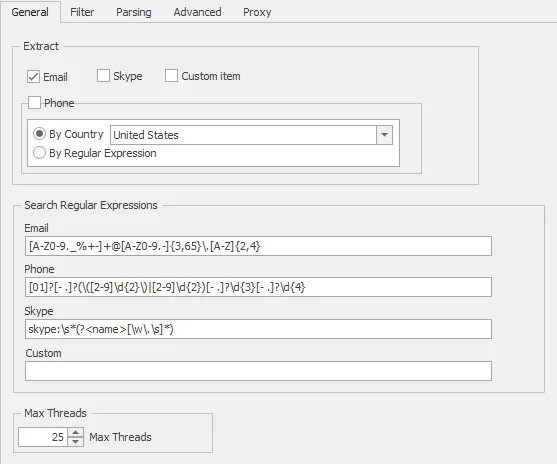Switch to the Filter tab

[82, 12]
